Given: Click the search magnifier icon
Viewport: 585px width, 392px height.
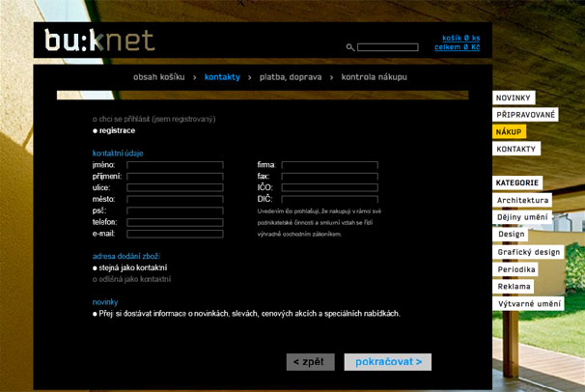Looking at the screenshot, I should point(350,46).
